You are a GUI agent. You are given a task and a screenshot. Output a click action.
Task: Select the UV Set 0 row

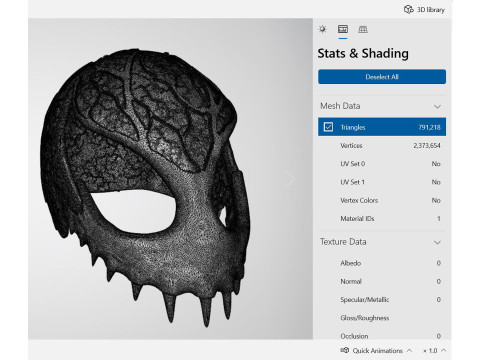tap(382, 164)
